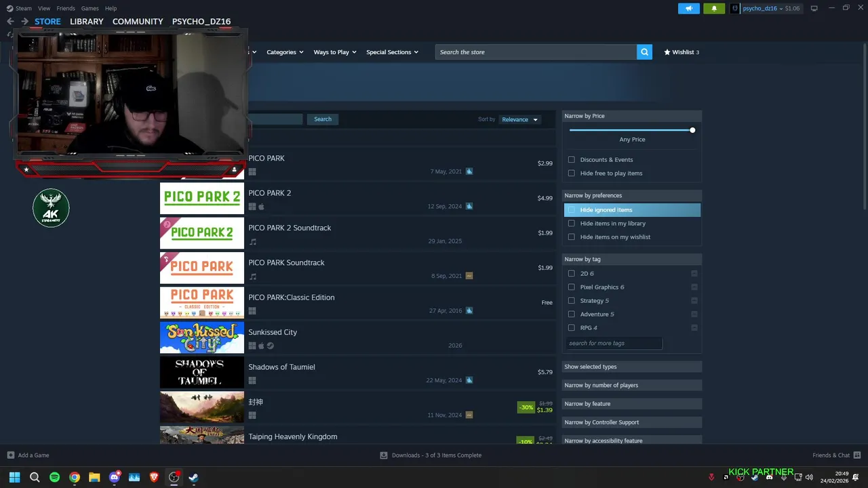Tick the Pixel Graphics tag checkbox

[x=572, y=287]
